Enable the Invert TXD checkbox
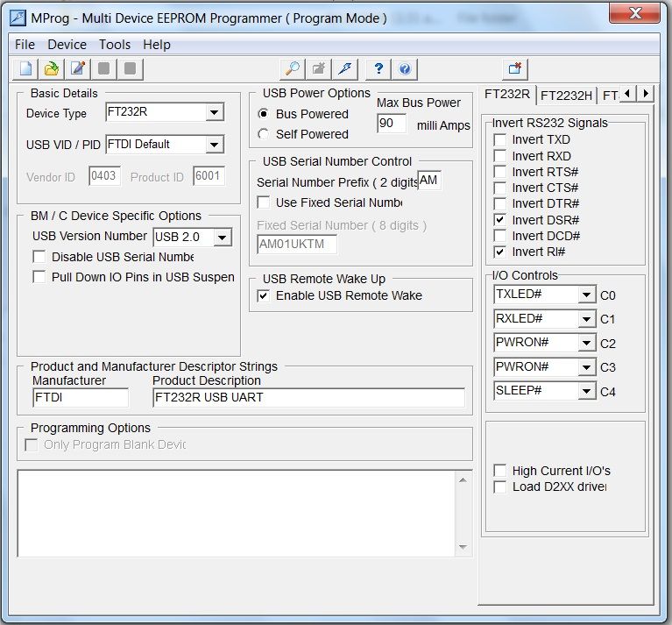672x625 pixels. [500, 140]
